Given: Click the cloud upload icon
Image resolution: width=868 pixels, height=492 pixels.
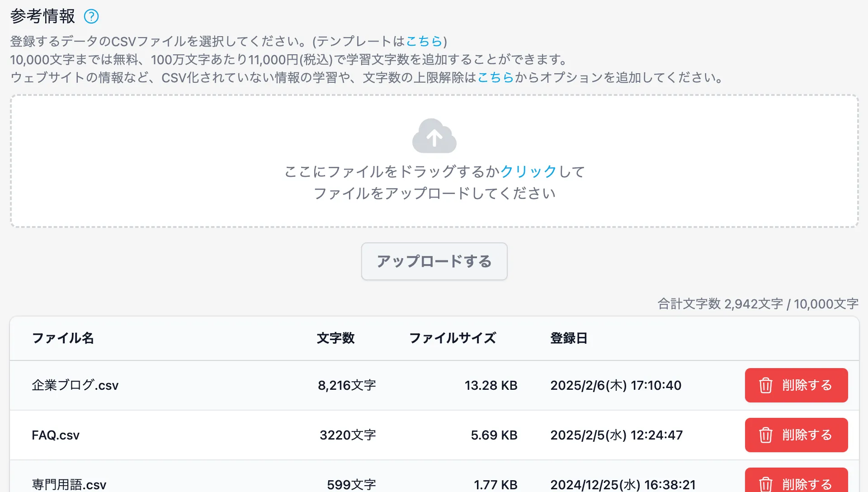Looking at the screenshot, I should click(x=434, y=136).
